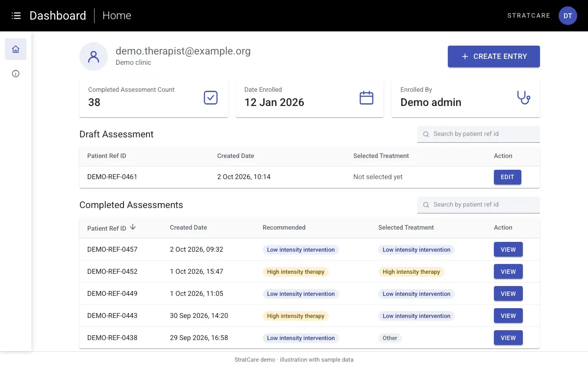The width and height of the screenshot is (588, 368).
Task: View assessment DEMO-REF-0449
Action: pyautogui.click(x=508, y=294)
